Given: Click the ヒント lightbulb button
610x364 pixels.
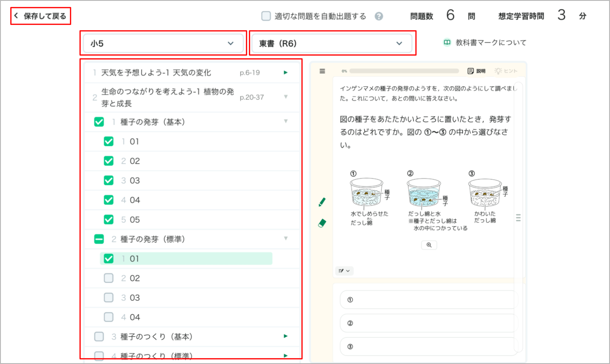Looking at the screenshot, I should [x=506, y=71].
